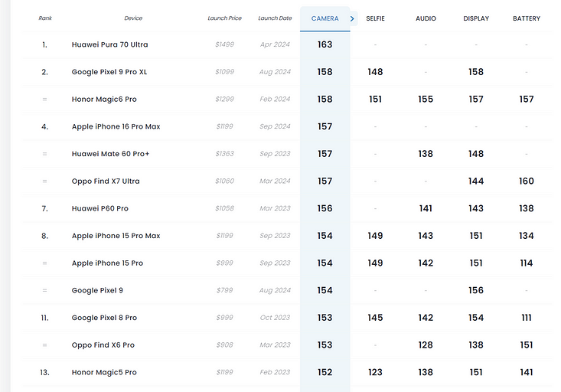Click Honor Magic6 Pro battery score 157
This screenshot has width=561, height=392.
[526, 100]
